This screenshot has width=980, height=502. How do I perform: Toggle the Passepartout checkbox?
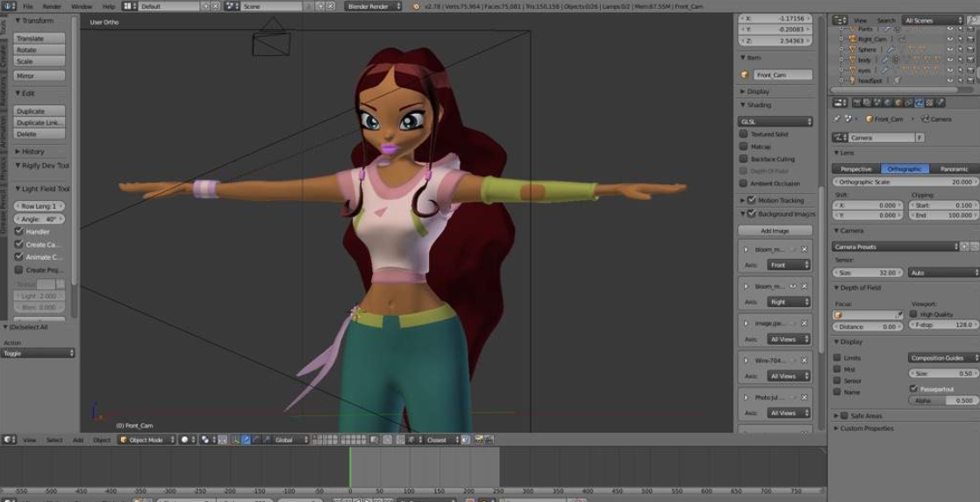(913, 389)
